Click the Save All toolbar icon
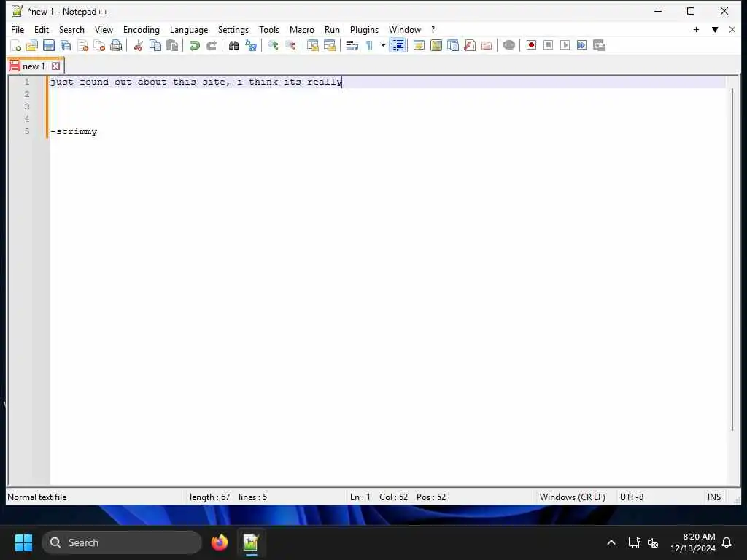 (66, 46)
